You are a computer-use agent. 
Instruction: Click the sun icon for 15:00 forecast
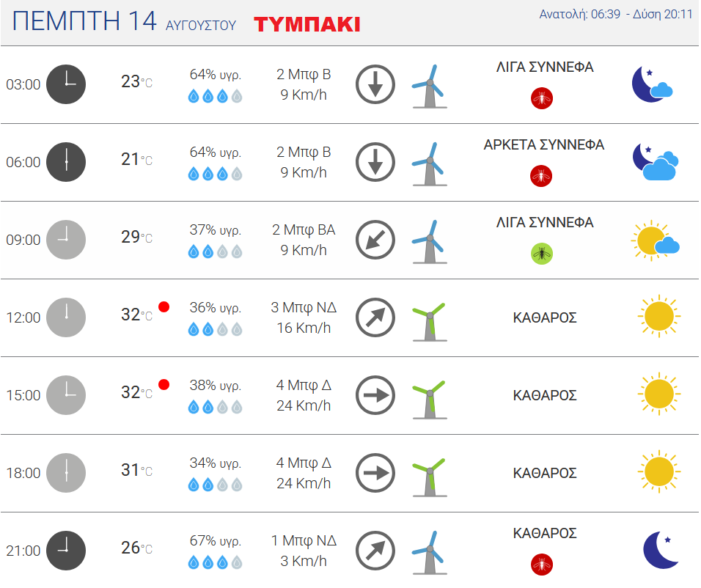659,394
